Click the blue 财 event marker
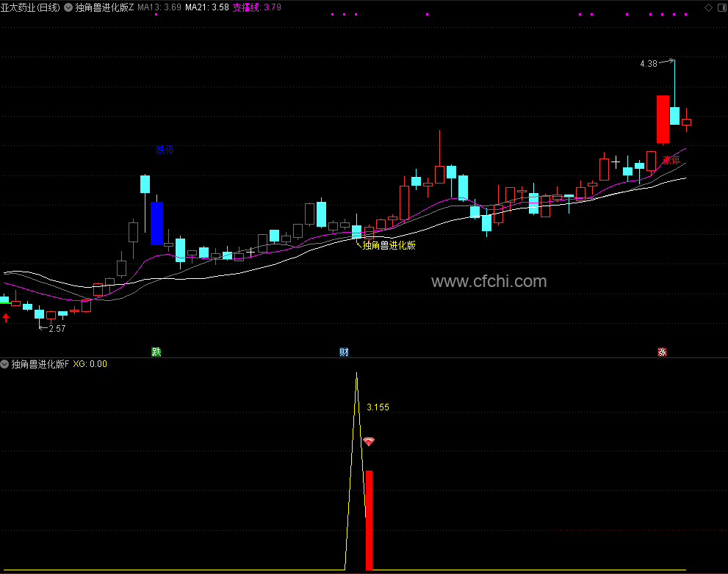728x574 pixels. click(x=344, y=352)
